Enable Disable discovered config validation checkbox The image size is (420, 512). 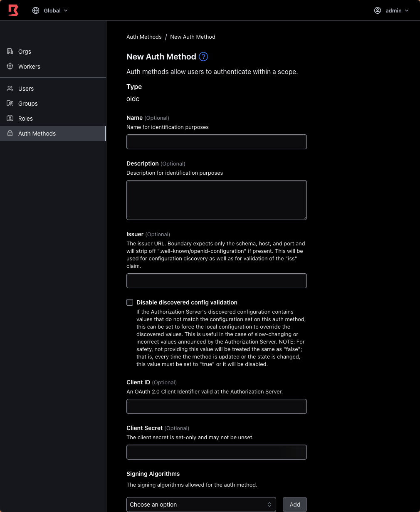point(130,302)
